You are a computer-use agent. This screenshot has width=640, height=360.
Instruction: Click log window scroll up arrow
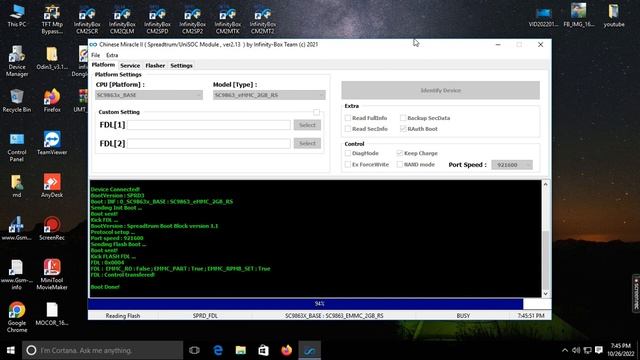click(x=546, y=184)
